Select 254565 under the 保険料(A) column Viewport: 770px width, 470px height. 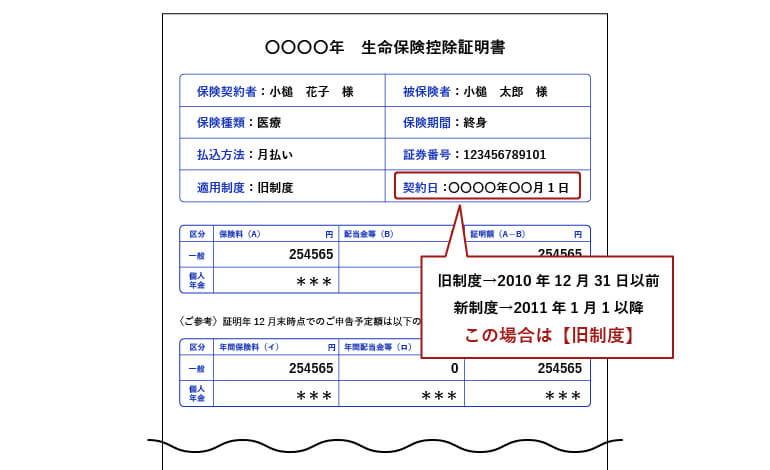click(311, 254)
